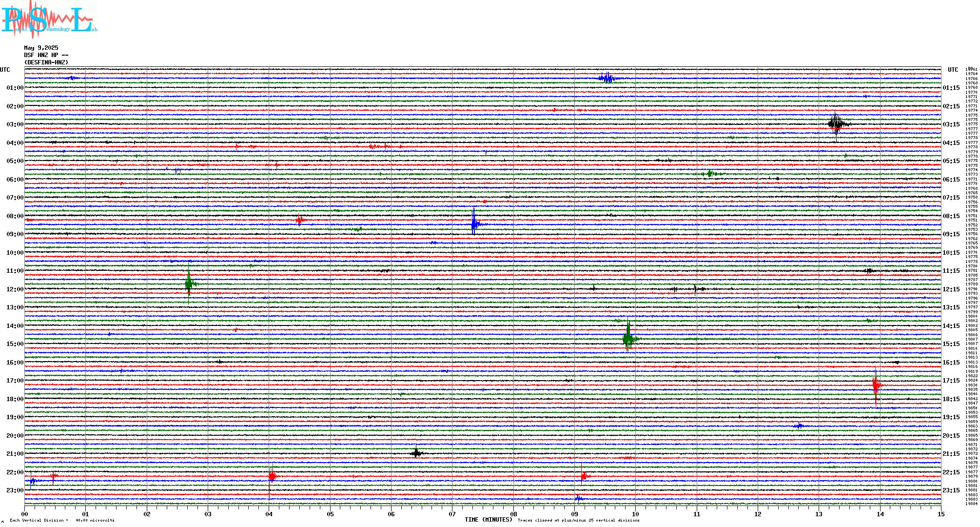Click the Traces clipped at plus/minus 25 note
The width and height of the screenshot is (980, 527).
pos(578,520)
